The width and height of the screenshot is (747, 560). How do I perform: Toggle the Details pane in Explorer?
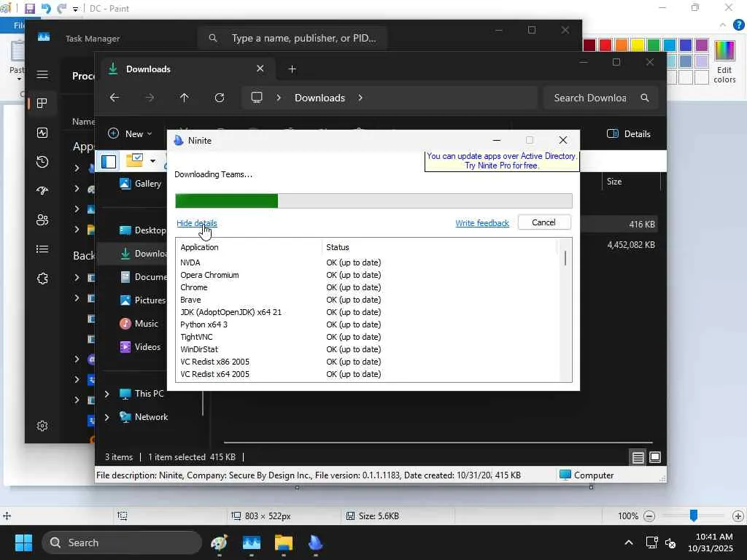tap(628, 134)
